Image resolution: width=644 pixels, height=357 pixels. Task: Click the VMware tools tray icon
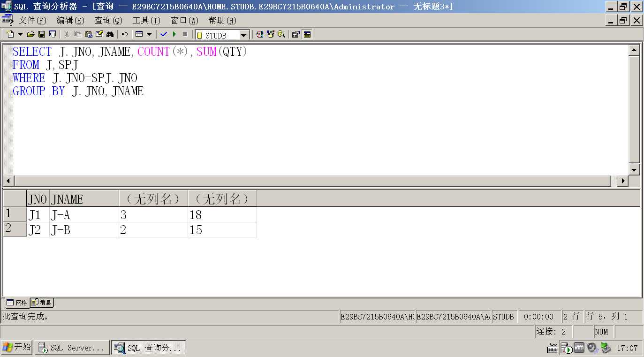(579, 348)
